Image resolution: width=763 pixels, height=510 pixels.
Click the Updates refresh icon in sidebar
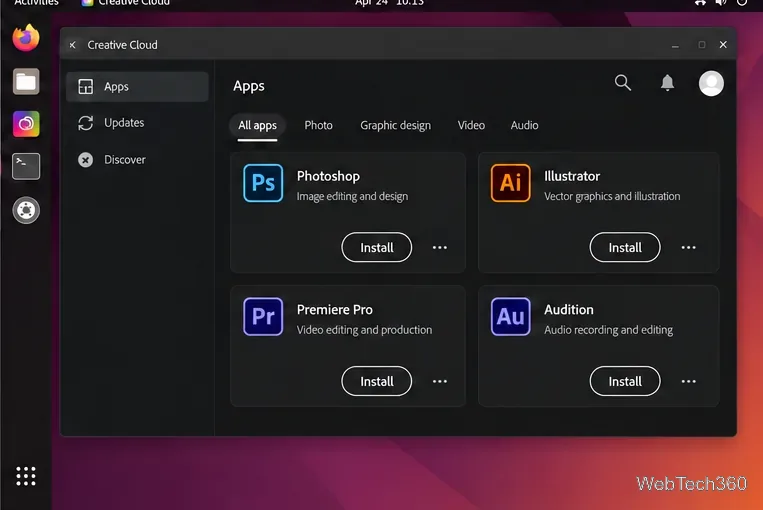pyautogui.click(x=86, y=123)
